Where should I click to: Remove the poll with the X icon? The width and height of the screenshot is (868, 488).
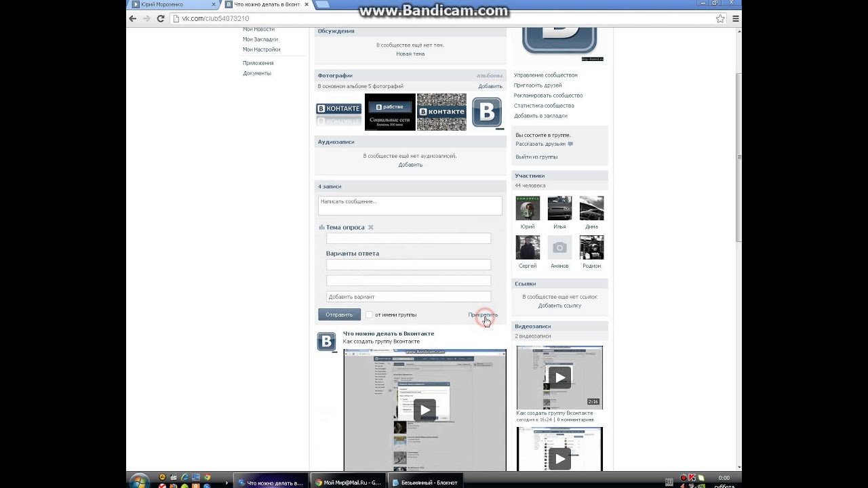370,227
